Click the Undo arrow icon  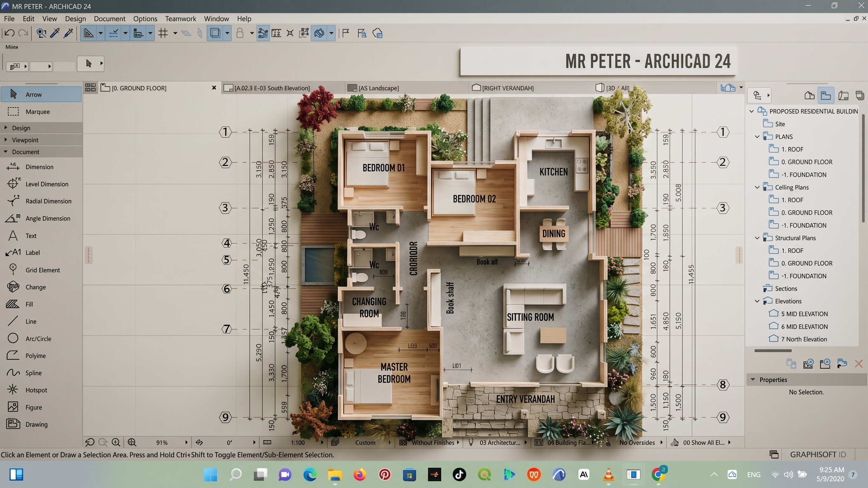[x=10, y=33]
